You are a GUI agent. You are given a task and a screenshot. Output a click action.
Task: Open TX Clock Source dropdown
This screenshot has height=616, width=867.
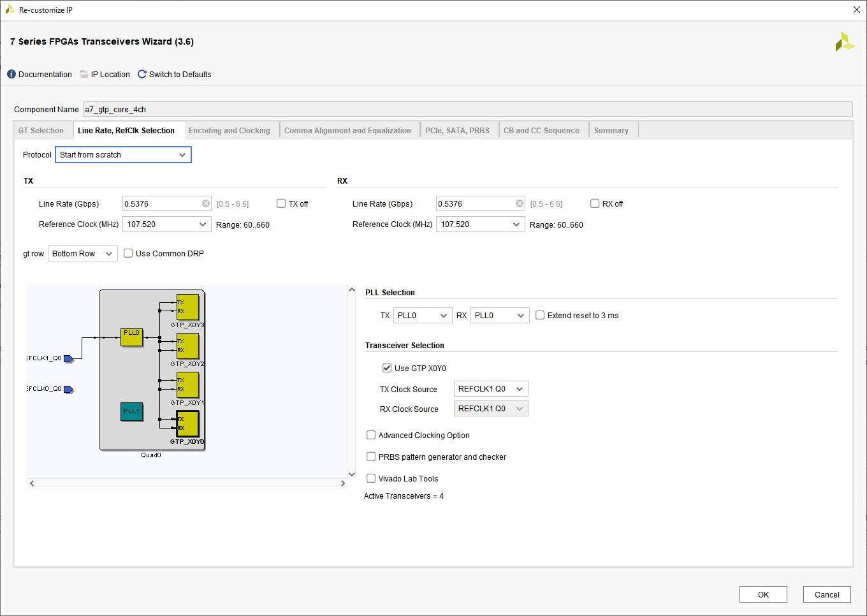point(491,389)
